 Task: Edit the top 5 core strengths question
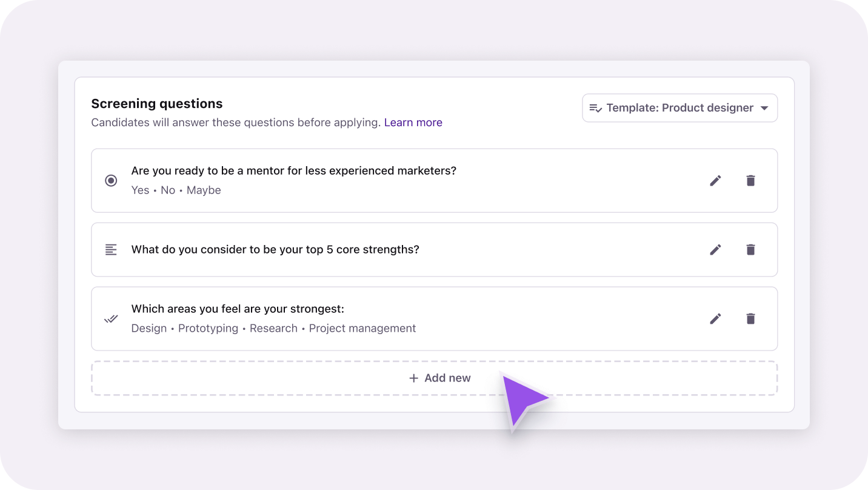715,250
